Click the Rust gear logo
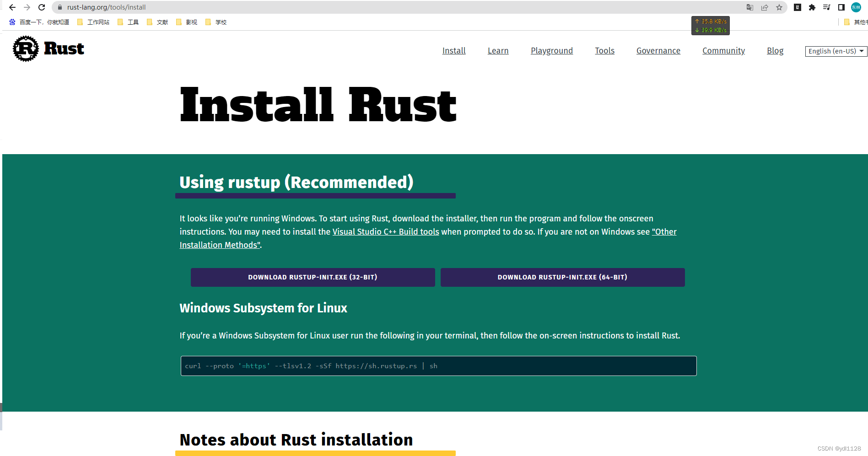Screen dimensions: 868x456 (26, 48)
